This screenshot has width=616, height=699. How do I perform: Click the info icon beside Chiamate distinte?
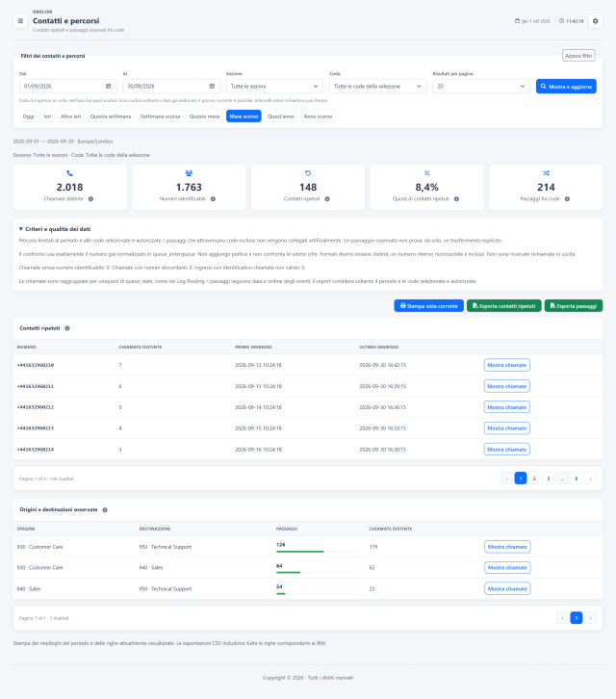click(90, 199)
